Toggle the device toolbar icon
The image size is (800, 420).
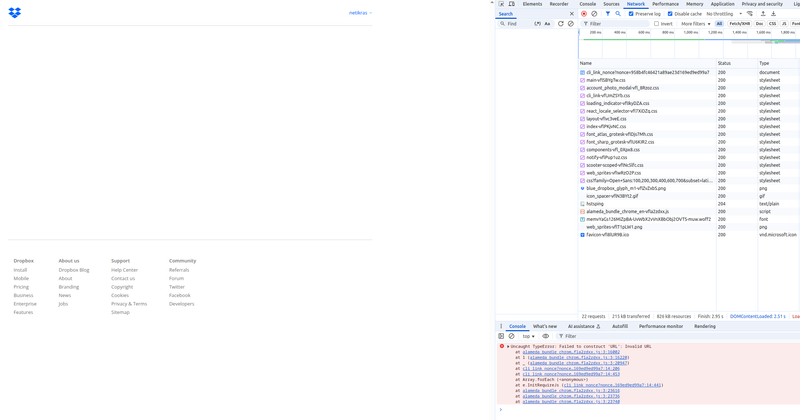click(512, 4)
